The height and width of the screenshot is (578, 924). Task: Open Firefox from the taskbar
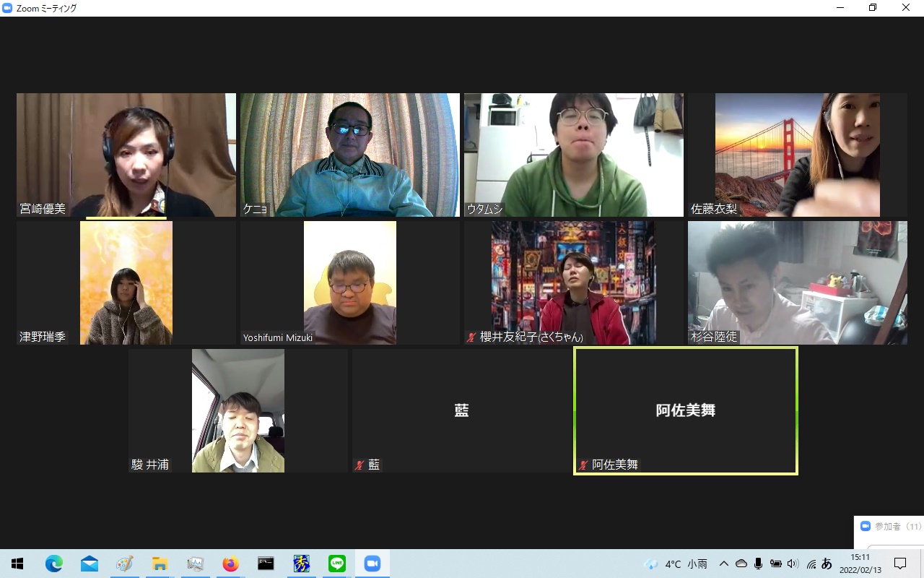[230, 564]
